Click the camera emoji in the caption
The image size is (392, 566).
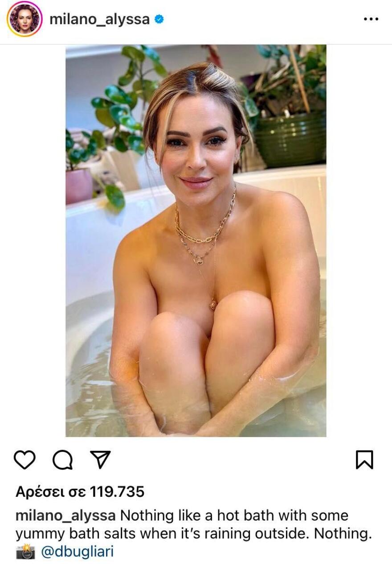click(x=25, y=552)
